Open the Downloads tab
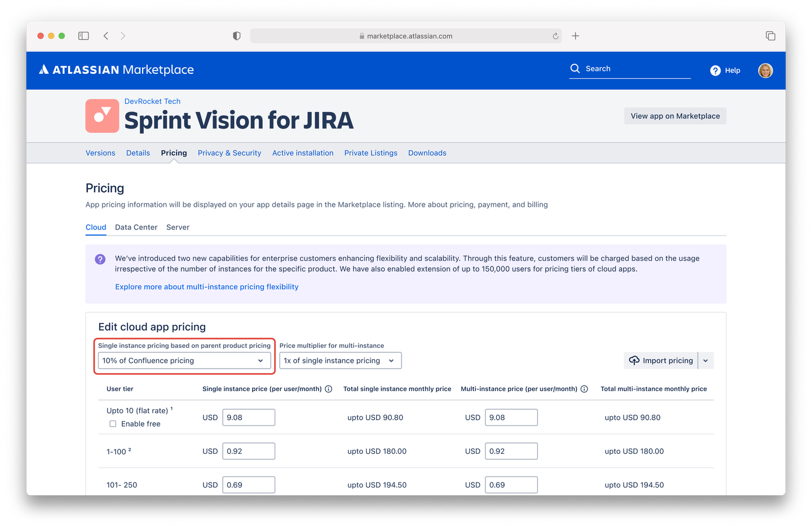 (427, 153)
